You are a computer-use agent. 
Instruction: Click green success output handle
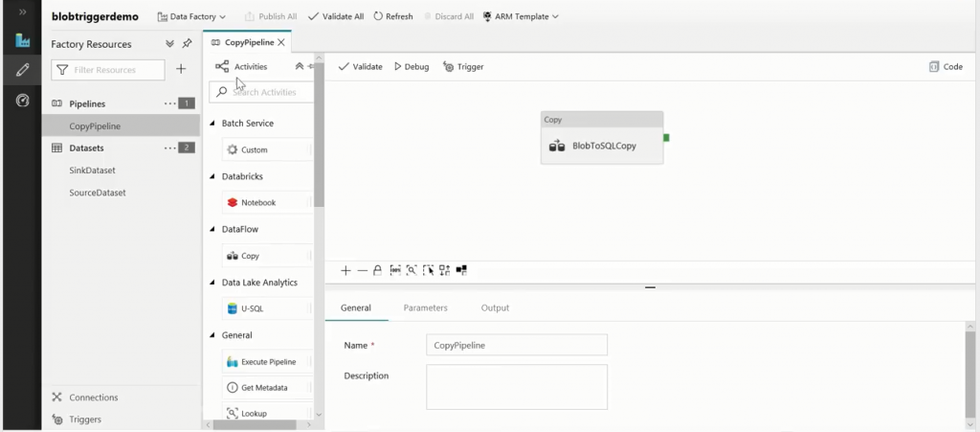[666, 138]
